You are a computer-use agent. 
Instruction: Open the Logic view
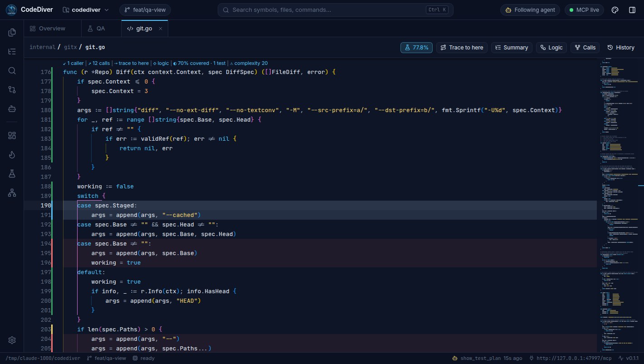pos(551,48)
